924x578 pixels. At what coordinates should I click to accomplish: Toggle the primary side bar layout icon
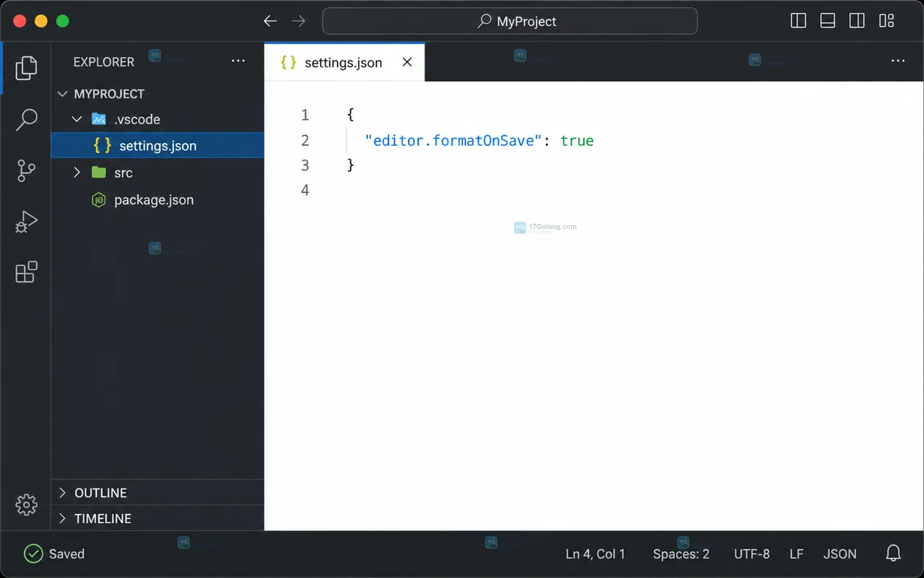[x=798, y=21]
